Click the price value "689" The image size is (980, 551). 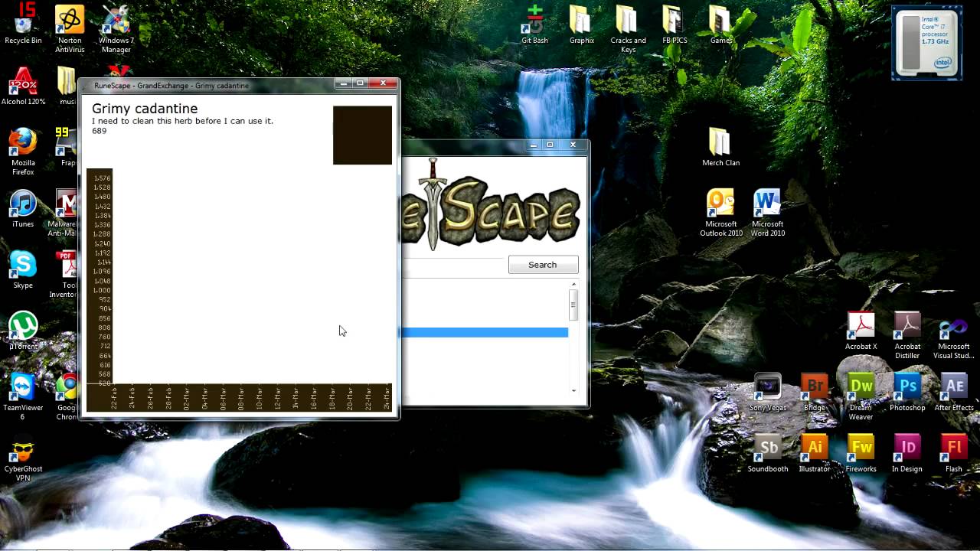(x=99, y=131)
